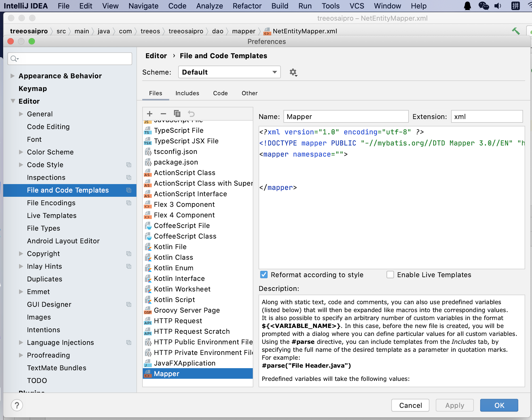The width and height of the screenshot is (532, 420).
Task: Uncheck Reformat according to style
Action: point(264,275)
